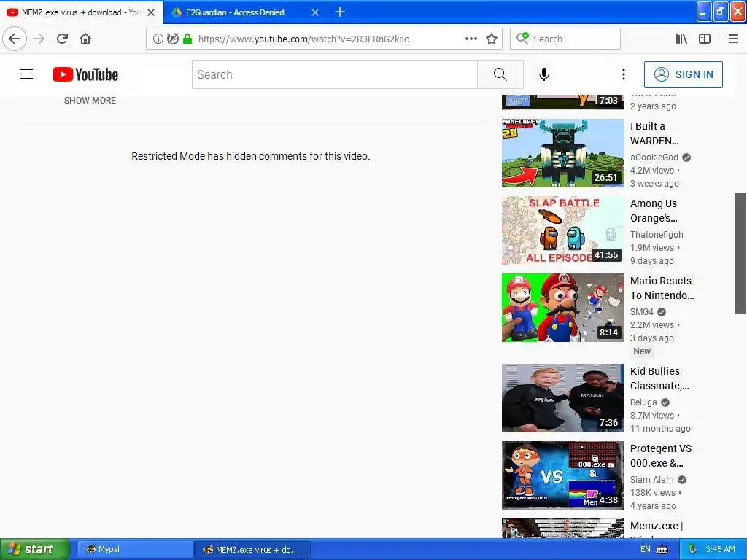The image size is (747, 560).
Task: Bookmark this page with the star icon
Action: point(492,39)
